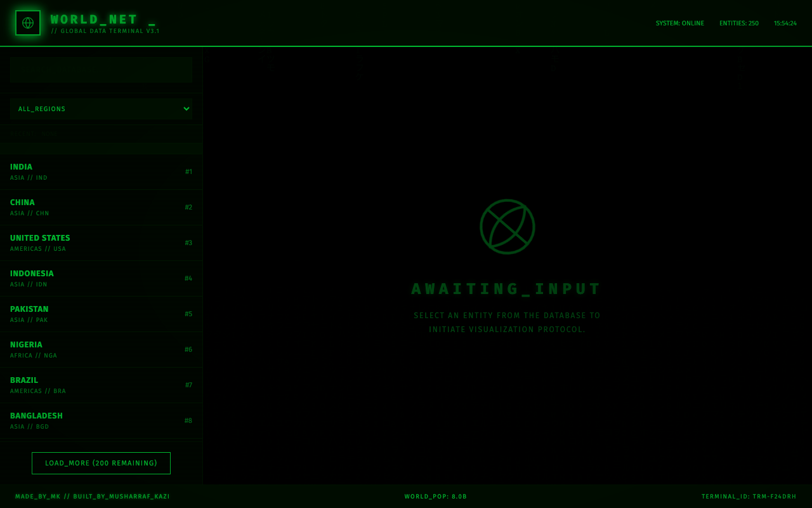Click the large globe placeholder icon
Image resolution: width=812 pixels, height=508 pixels.
click(507, 227)
